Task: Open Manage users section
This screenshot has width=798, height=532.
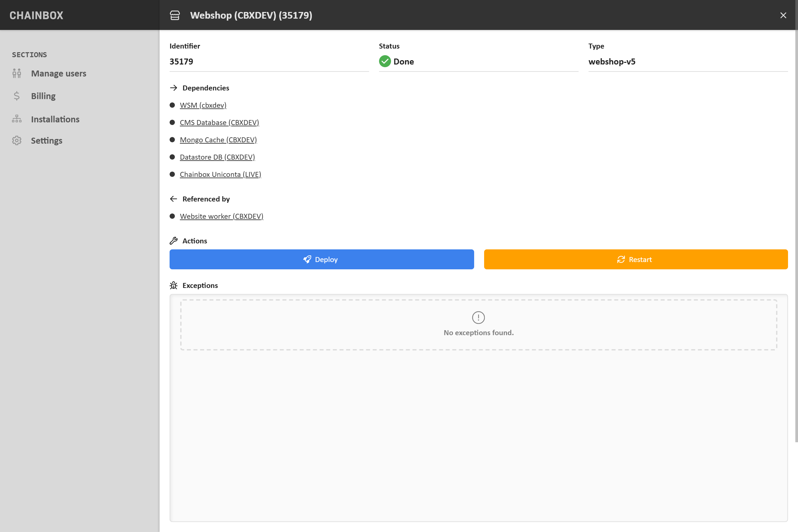Action: click(x=59, y=73)
